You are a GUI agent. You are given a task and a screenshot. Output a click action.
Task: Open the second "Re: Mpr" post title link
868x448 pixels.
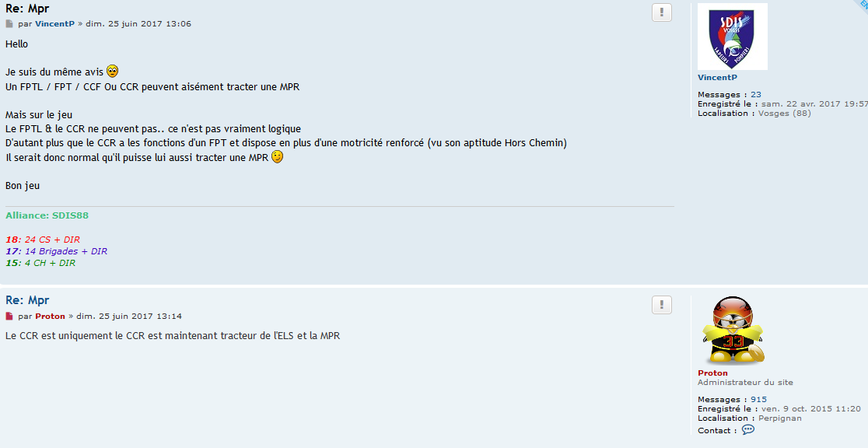[x=27, y=300]
